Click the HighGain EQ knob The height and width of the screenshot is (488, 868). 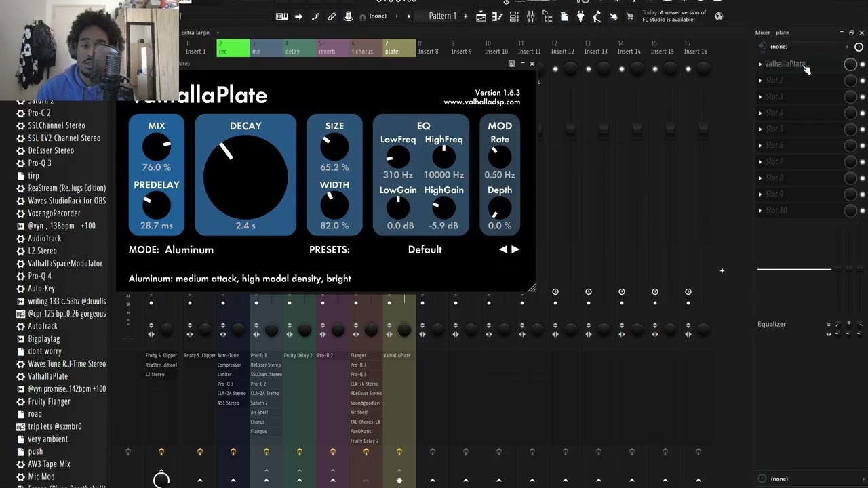[x=444, y=208]
